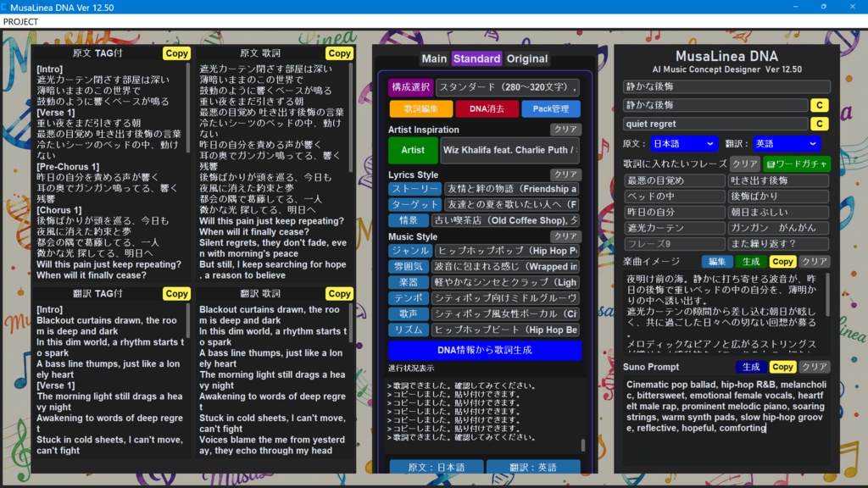Copy the 翻訳 TAG付 lyrics
The image size is (868, 488).
coord(176,294)
